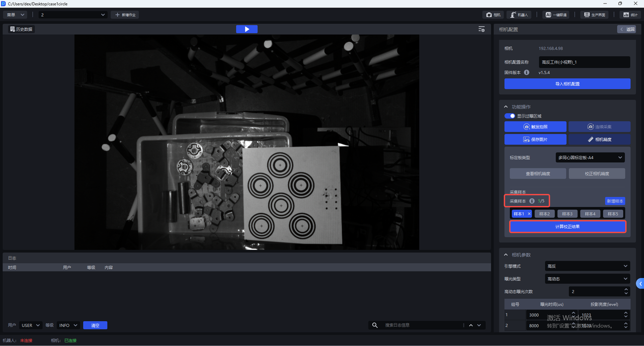Open the 相机 camera panel in top toolbar
This screenshot has height=346, width=644.
click(x=494, y=15)
